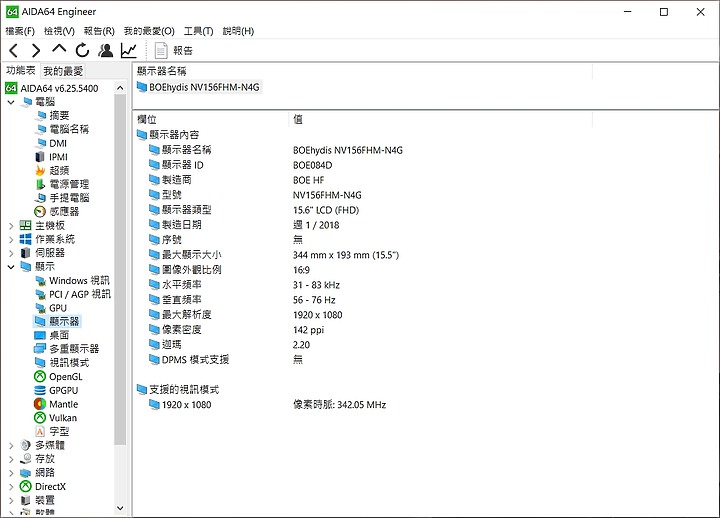Collapse the 電腦 tree node
Image resolution: width=720 pixels, height=518 pixels.
(x=11, y=101)
